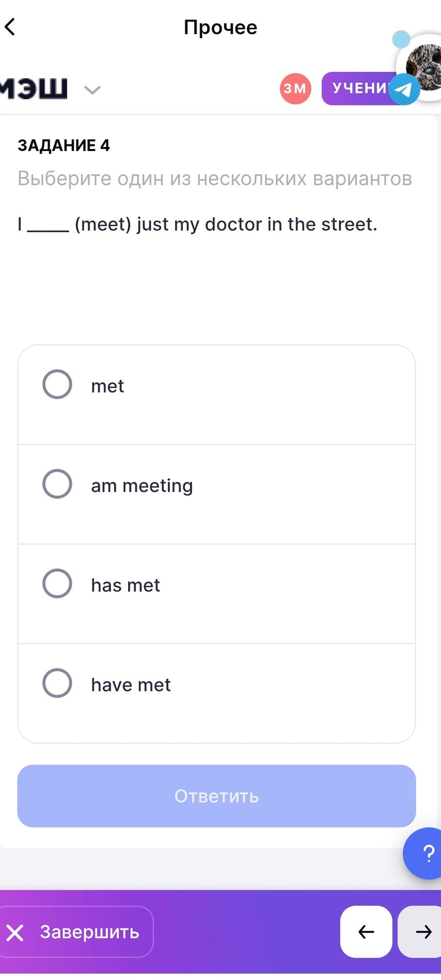Click the red ЗМ user badge

tap(295, 89)
